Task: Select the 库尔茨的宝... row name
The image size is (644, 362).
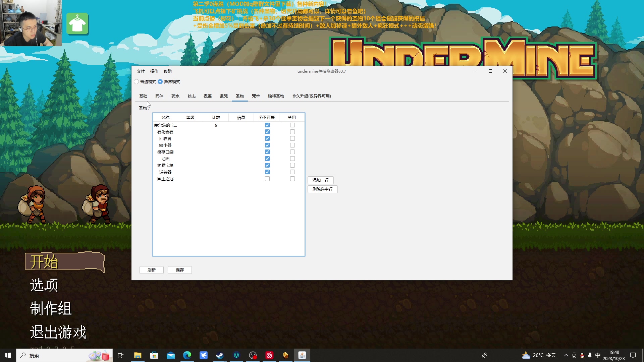Action: click(x=165, y=125)
